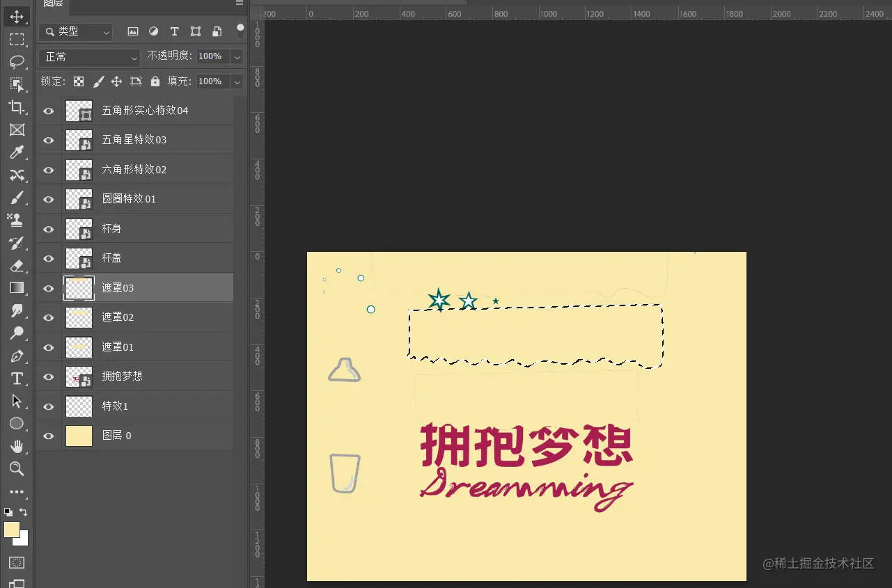Toggle visibility of the 图层 0 layer
Image resolution: width=892 pixels, height=588 pixels.
(48, 435)
